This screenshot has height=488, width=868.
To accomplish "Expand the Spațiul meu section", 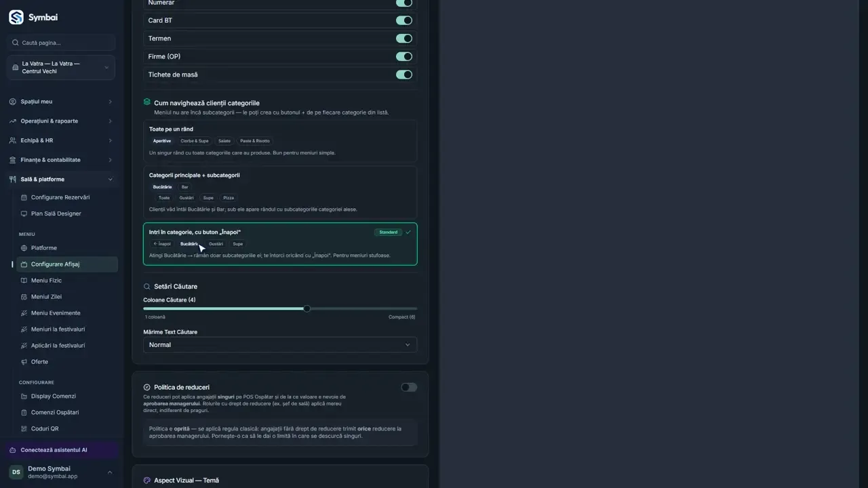I will (x=61, y=102).
